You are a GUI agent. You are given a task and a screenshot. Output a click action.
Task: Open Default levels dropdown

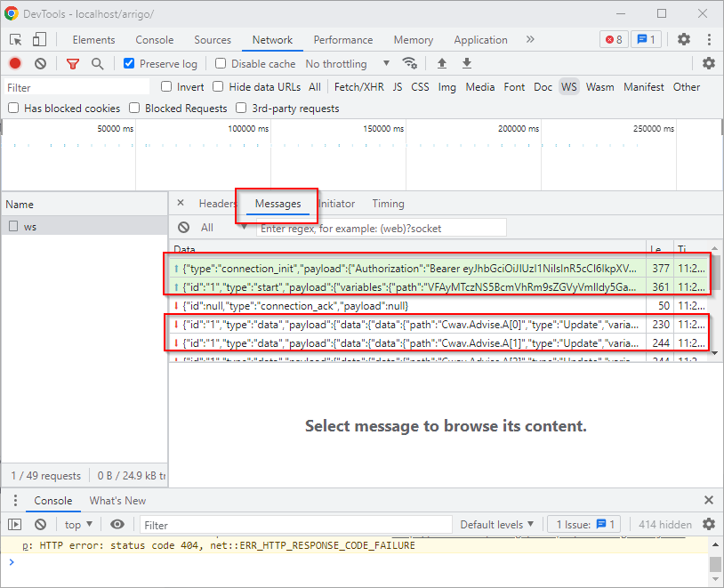point(497,525)
